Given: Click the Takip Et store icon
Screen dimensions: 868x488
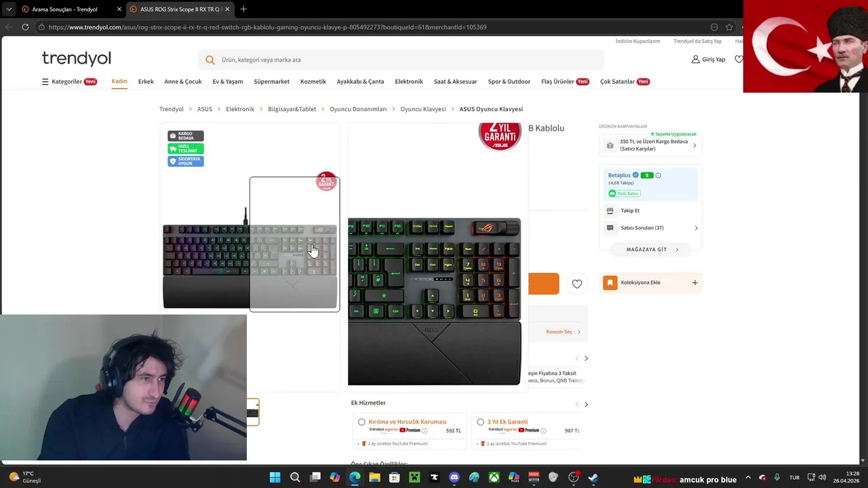Looking at the screenshot, I should click(x=610, y=211).
